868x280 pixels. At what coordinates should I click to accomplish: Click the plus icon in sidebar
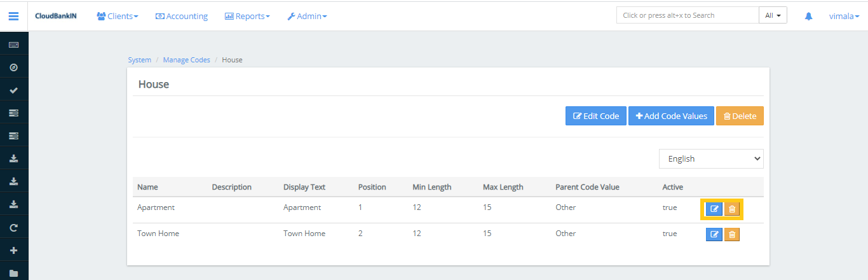13,250
